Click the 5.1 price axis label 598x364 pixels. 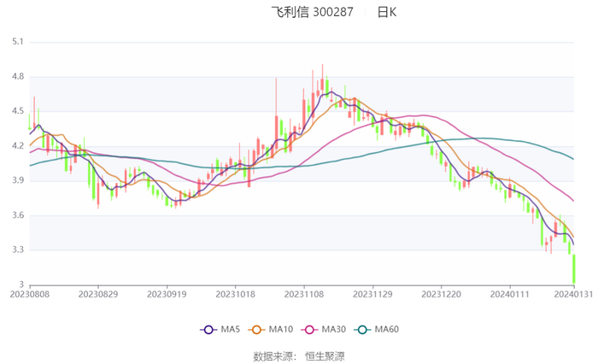tap(18, 42)
